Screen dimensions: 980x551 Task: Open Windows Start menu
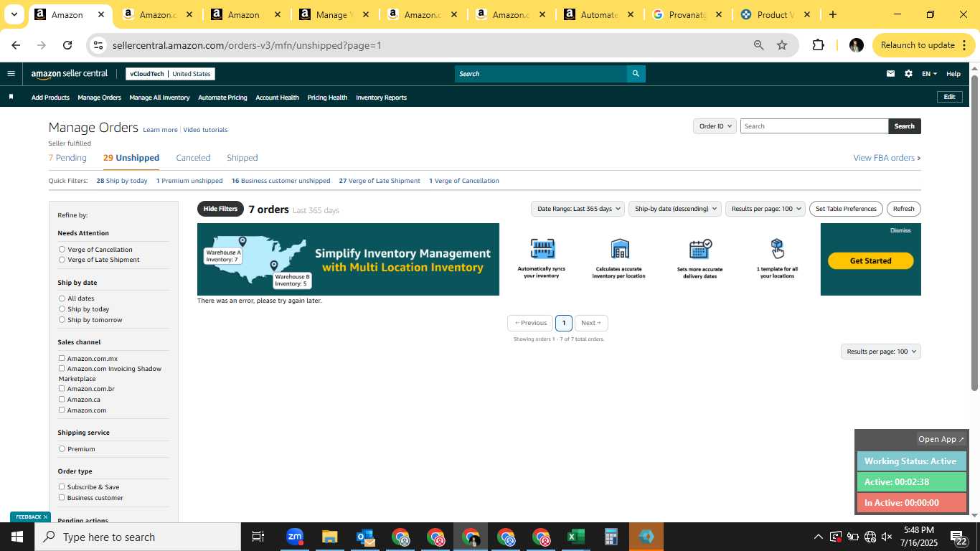click(17, 537)
